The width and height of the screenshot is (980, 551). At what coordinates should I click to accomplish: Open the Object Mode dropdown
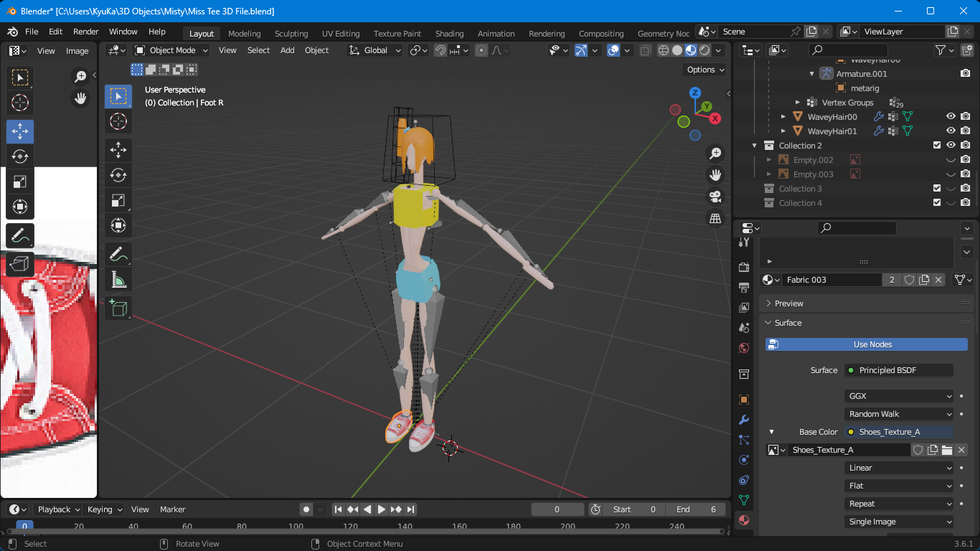tap(171, 50)
